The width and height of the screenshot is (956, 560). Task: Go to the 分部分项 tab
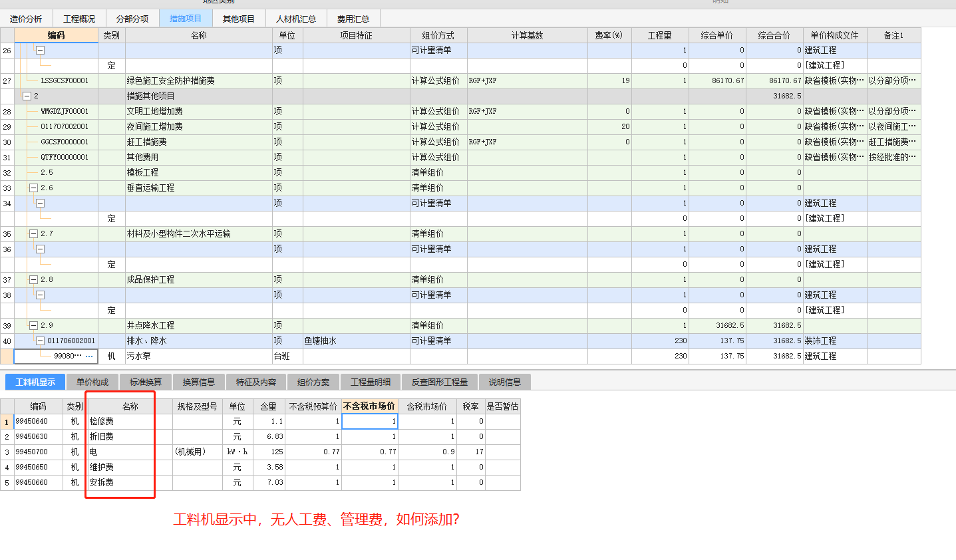click(x=132, y=19)
